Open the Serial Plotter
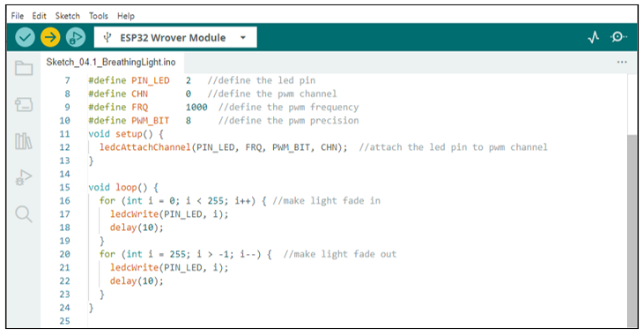This screenshot has width=644, height=336. pos(594,37)
